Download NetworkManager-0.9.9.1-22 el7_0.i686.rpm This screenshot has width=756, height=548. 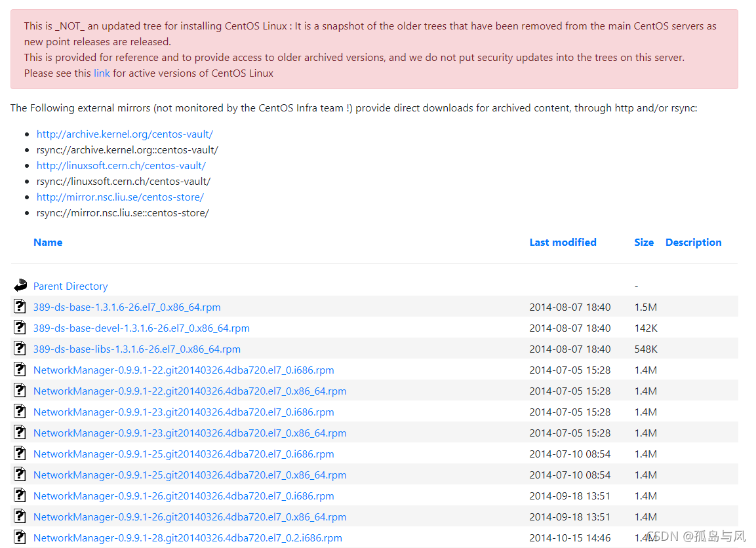point(184,370)
